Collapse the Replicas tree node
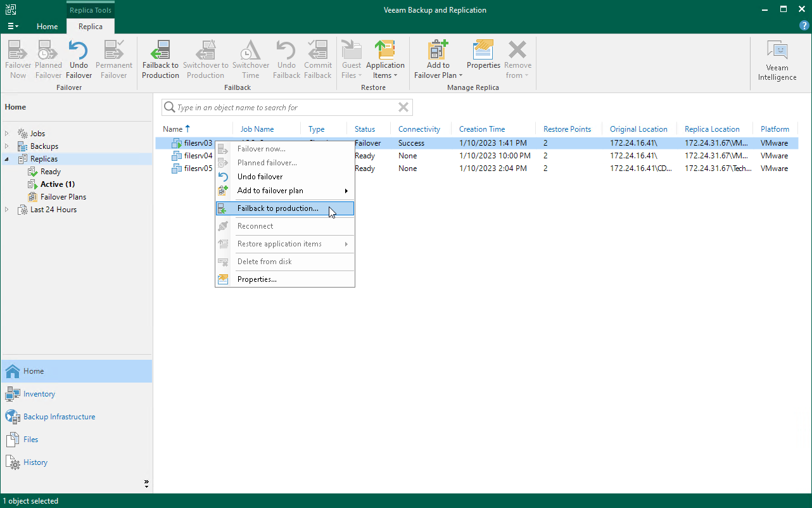 pyautogui.click(x=7, y=159)
